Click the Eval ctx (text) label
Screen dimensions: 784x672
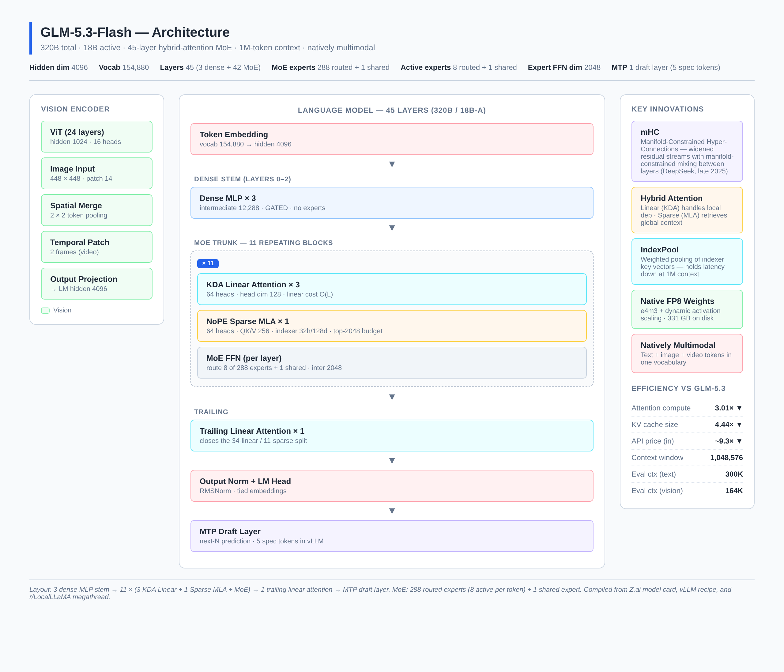pos(654,474)
